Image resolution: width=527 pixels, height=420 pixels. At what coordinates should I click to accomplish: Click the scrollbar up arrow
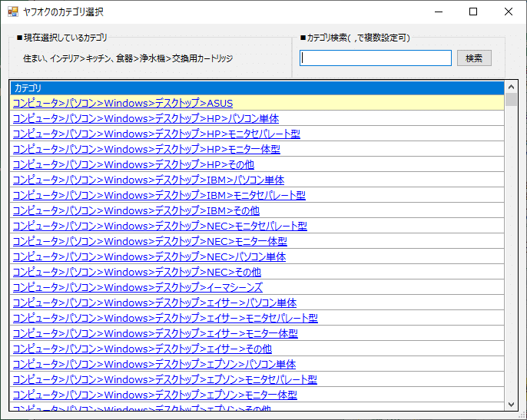[511, 87]
